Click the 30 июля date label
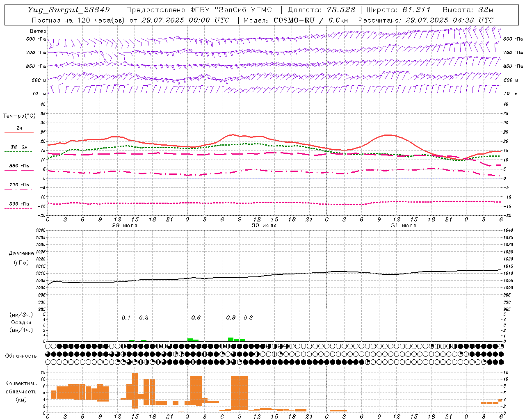The height and width of the screenshot is (420, 525). (x=264, y=226)
